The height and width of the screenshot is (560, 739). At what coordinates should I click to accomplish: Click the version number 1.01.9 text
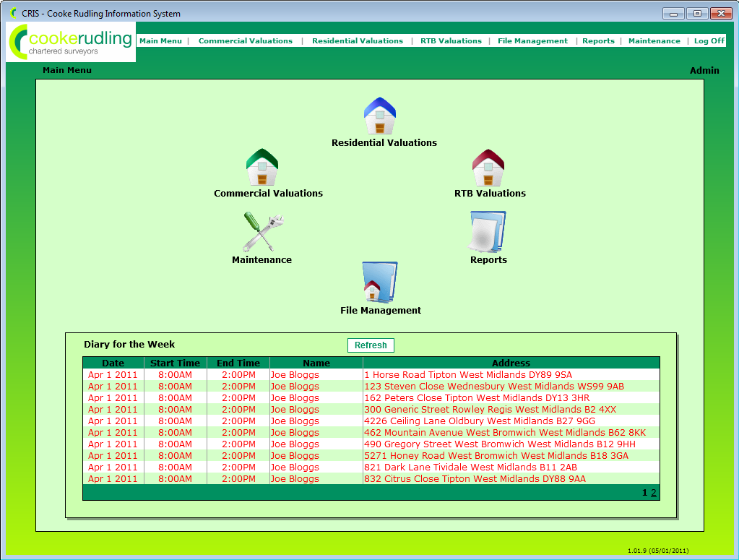tap(658, 551)
